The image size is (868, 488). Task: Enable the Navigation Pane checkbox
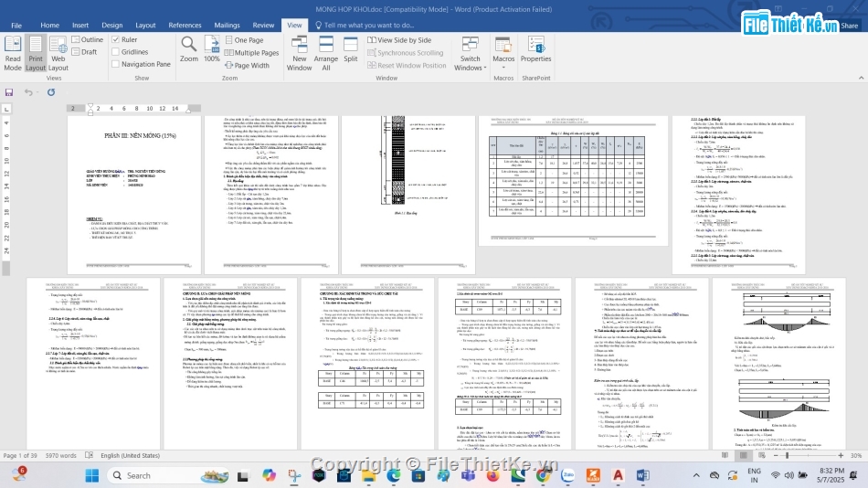click(x=116, y=64)
